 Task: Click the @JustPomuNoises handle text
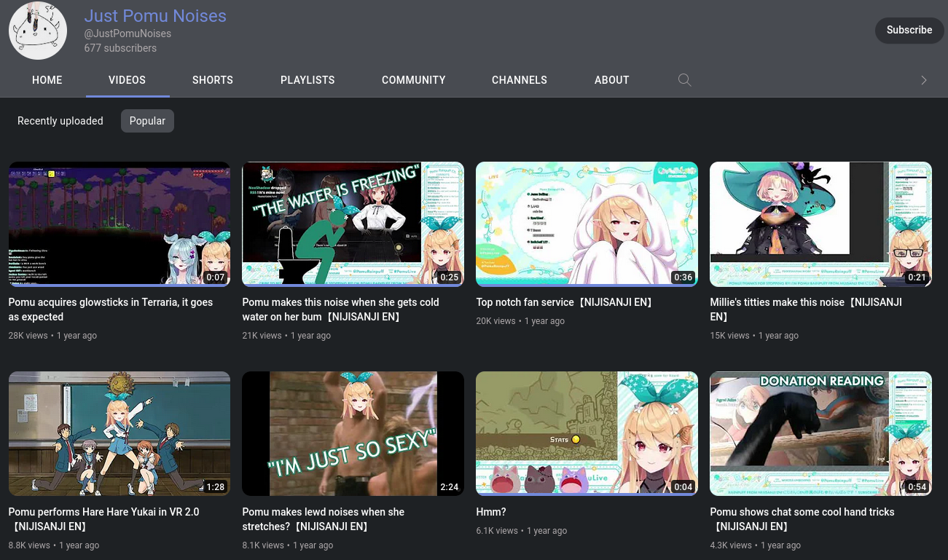pyautogui.click(x=128, y=33)
